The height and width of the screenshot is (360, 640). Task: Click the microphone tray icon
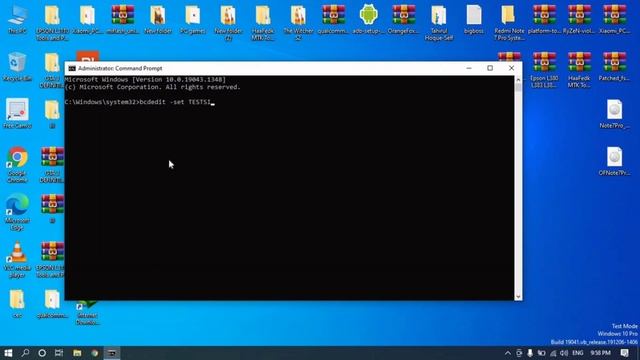tap(530, 353)
